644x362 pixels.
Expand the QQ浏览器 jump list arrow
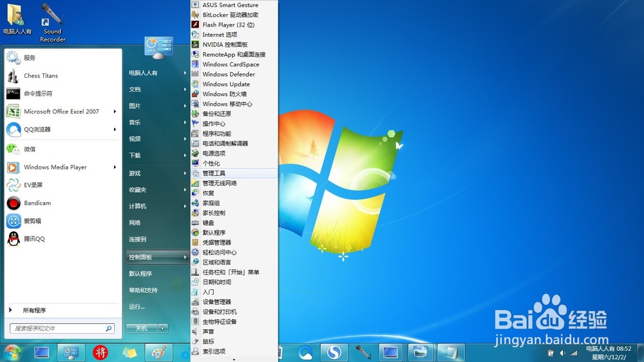(115, 129)
